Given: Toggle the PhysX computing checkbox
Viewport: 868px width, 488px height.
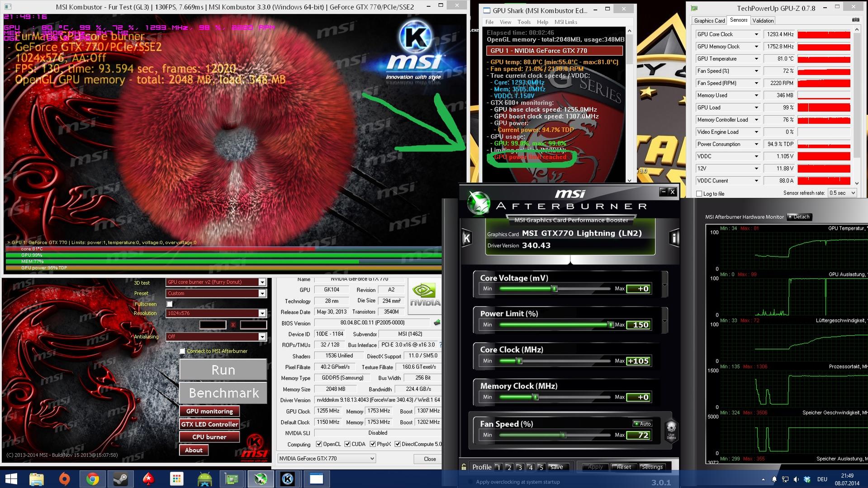Looking at the screenshot, I should click(x=373, y=444).
